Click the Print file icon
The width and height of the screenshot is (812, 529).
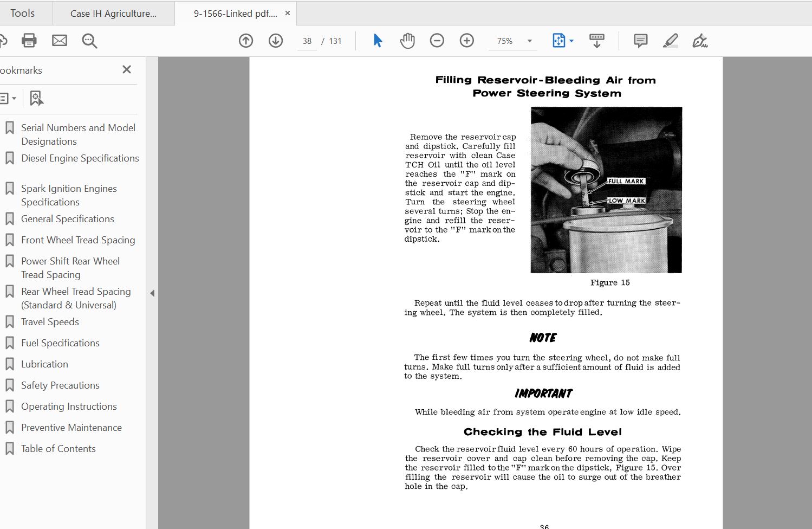click(x=29, y=41)
